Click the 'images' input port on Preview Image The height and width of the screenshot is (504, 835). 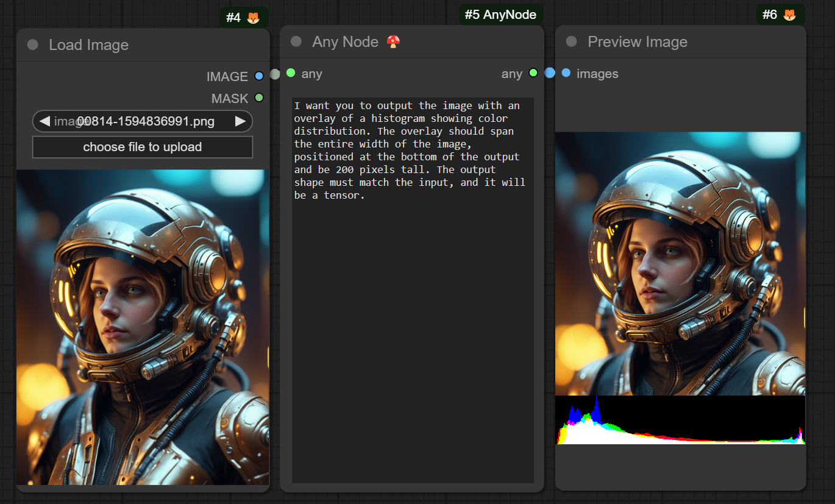pos(566,73)
